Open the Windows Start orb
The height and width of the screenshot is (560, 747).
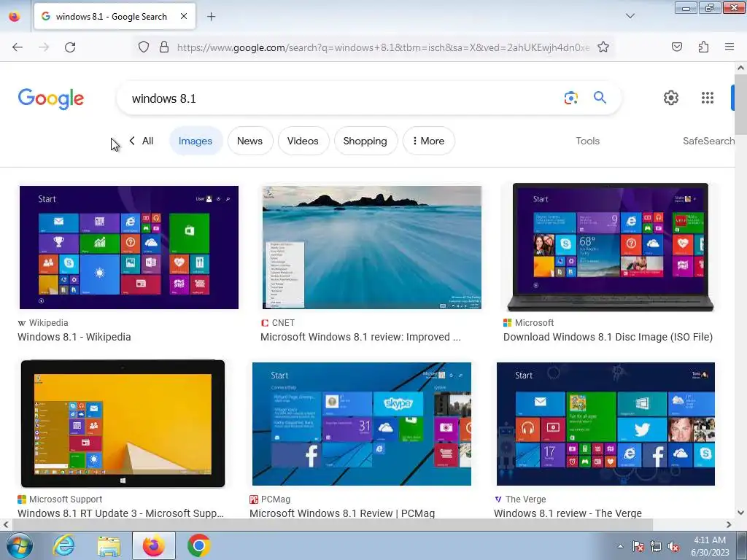pos(19,545)
